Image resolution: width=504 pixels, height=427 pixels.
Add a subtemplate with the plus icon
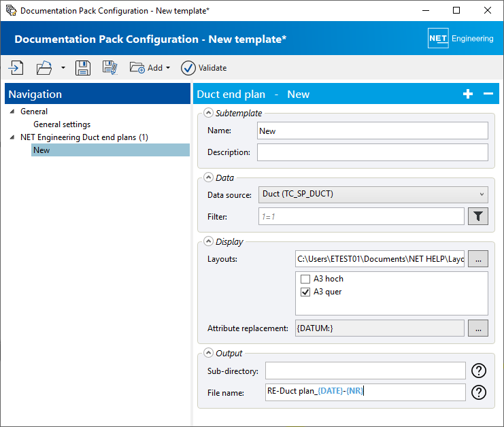468,94
